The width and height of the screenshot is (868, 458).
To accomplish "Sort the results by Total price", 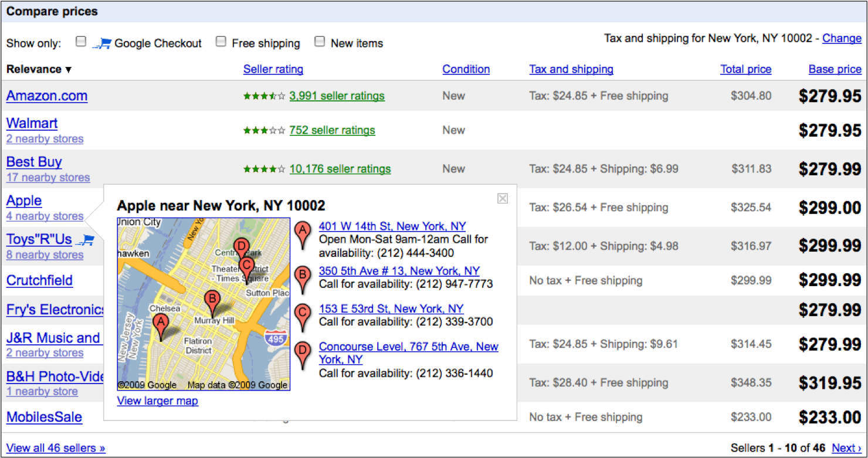I will click(x=745, y=69).
